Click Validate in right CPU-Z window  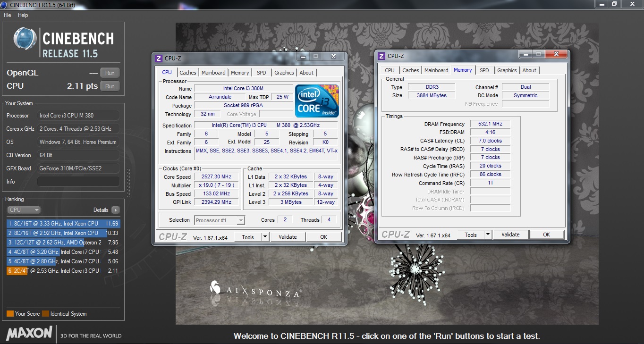510,235
